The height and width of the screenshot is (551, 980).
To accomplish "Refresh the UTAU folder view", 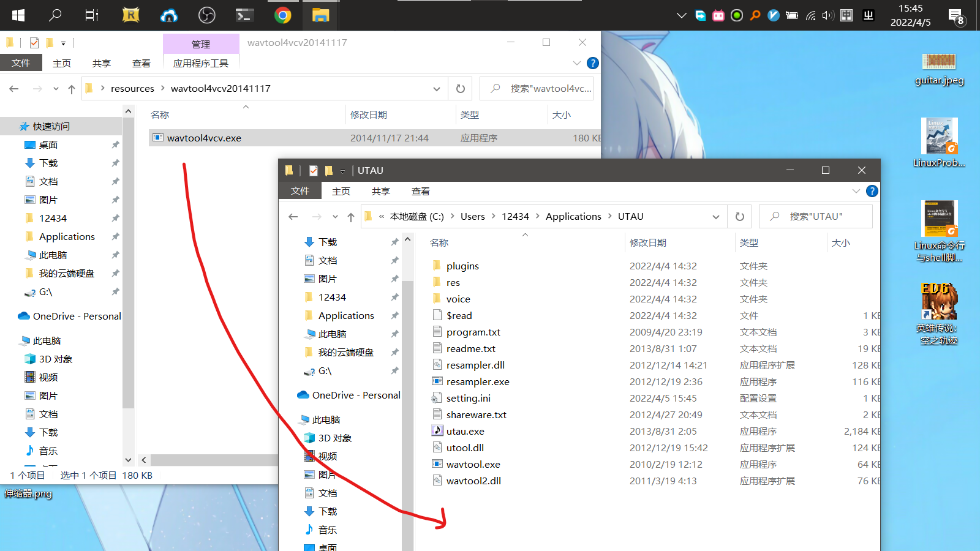I will (740, 217).
